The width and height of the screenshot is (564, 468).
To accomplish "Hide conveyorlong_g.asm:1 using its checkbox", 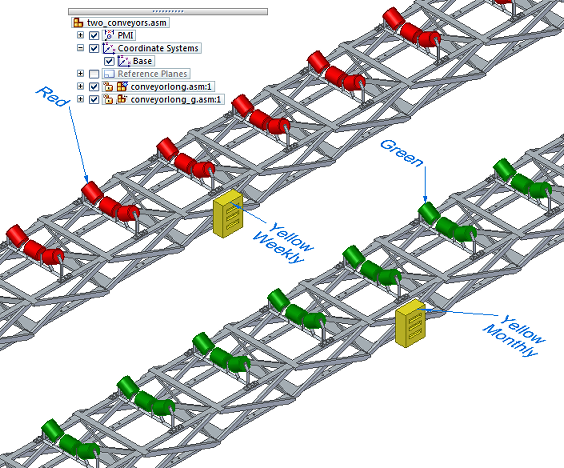I will point(94,99).
